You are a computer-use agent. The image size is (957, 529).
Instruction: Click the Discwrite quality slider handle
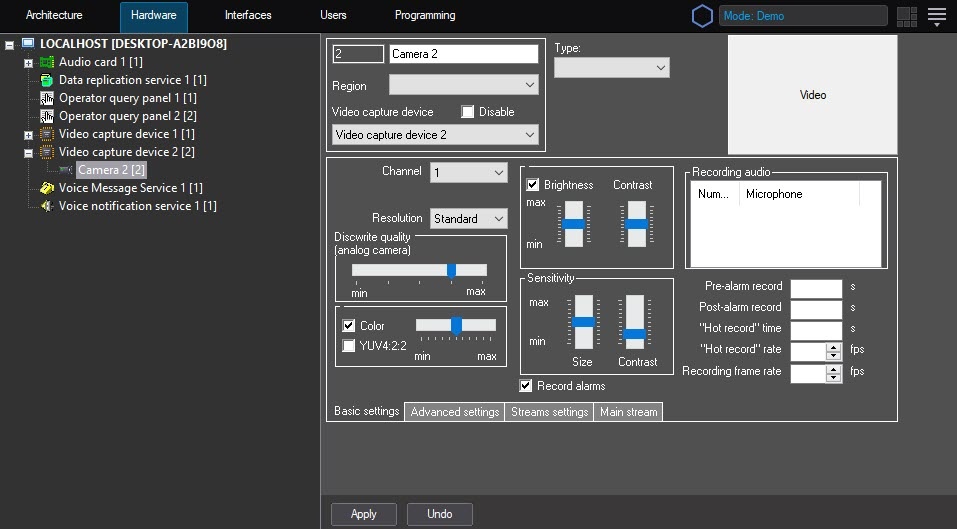point(451,270)
